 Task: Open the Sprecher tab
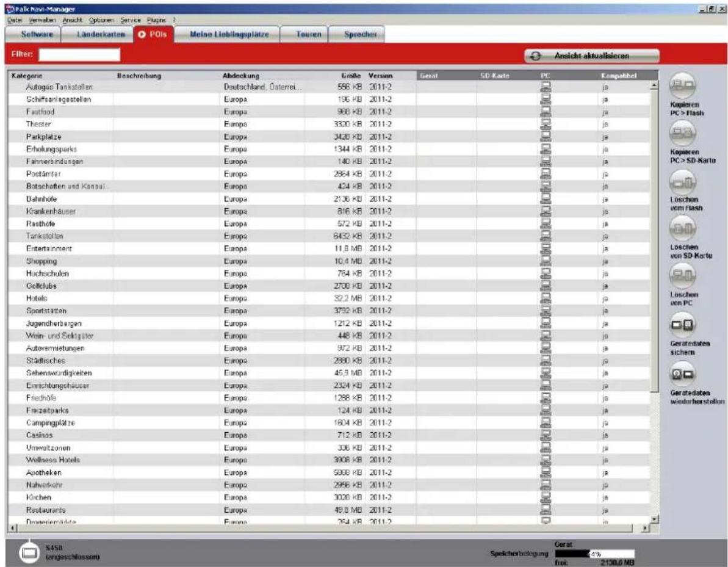click(356, 34)
